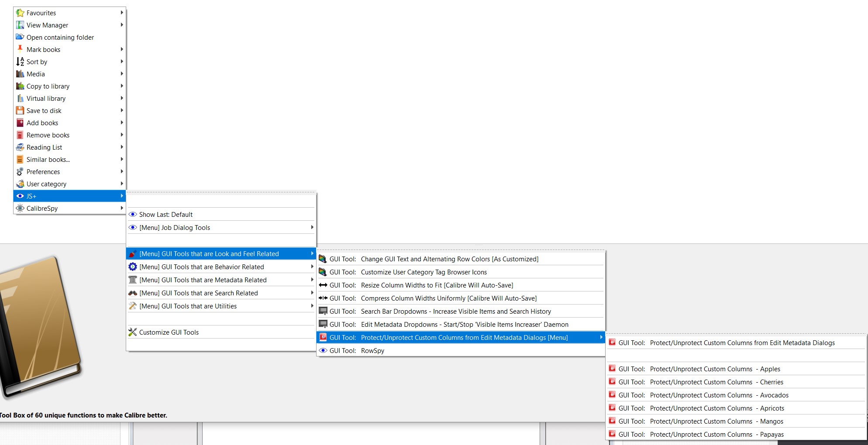Image resolution: width=868 pixels, height=445 pixels.
Task: Click the Utilities hammer icon
Action: [x=133, y=306]
